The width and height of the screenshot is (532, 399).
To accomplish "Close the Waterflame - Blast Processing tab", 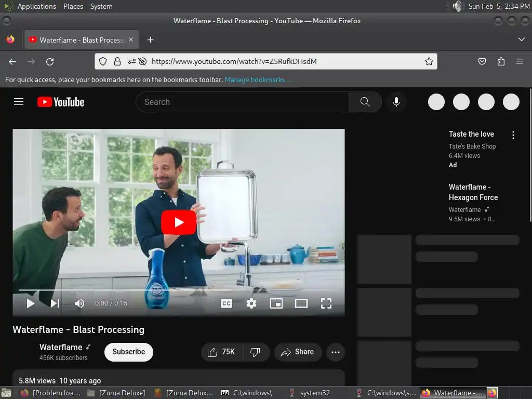I will point(131,39).
